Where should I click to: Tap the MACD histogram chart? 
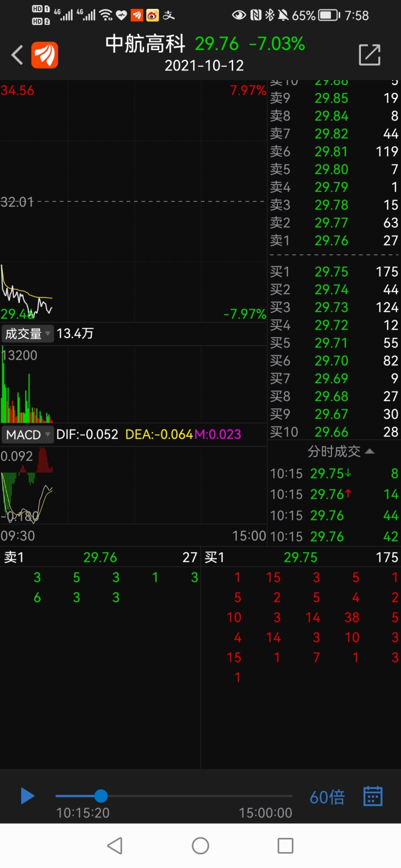click(26, 485)
